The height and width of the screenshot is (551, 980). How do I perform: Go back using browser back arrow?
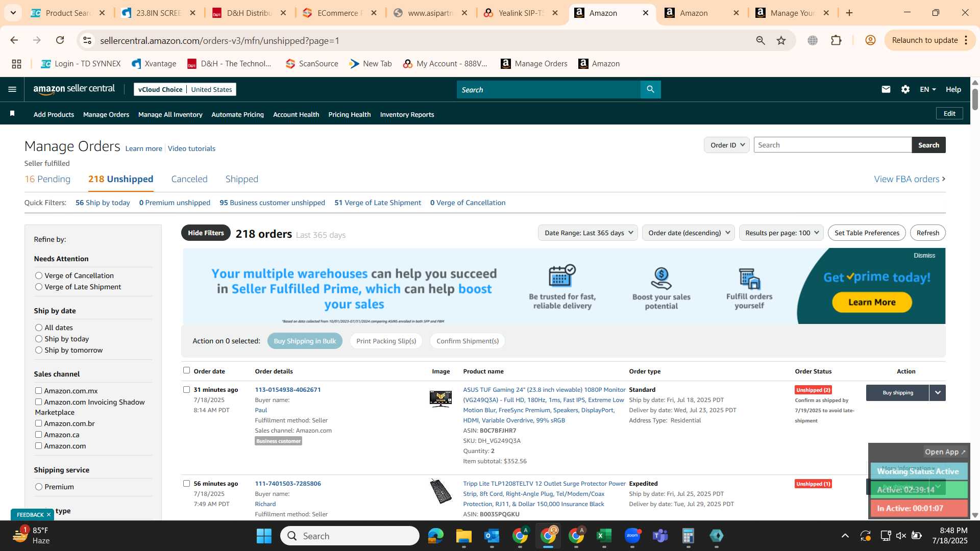tap(14, 40)
